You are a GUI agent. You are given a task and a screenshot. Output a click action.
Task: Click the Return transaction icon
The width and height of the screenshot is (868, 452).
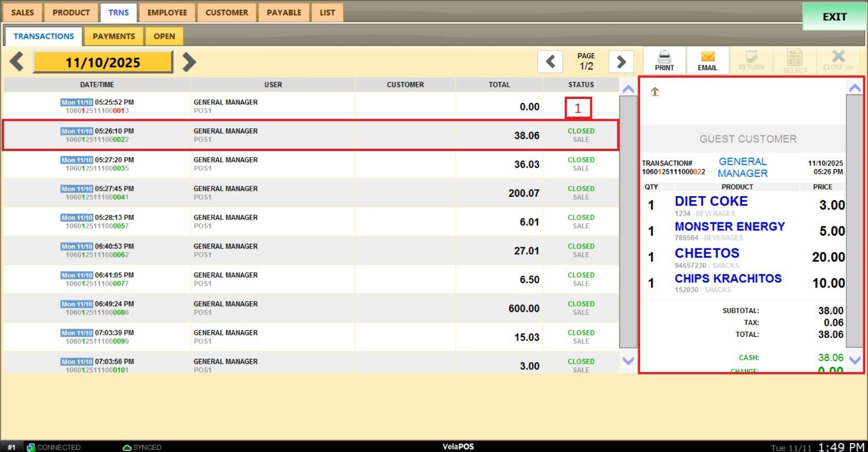coord(751,57)
